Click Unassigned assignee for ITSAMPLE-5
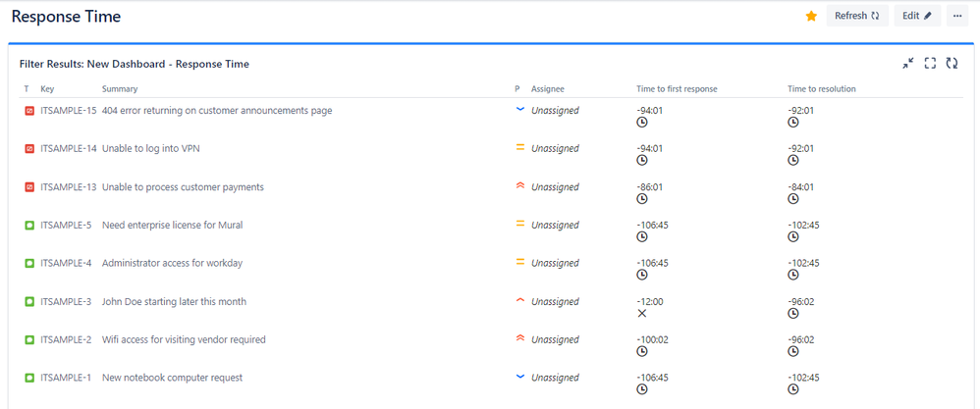980x409 pixels. [x=555, y=225]
